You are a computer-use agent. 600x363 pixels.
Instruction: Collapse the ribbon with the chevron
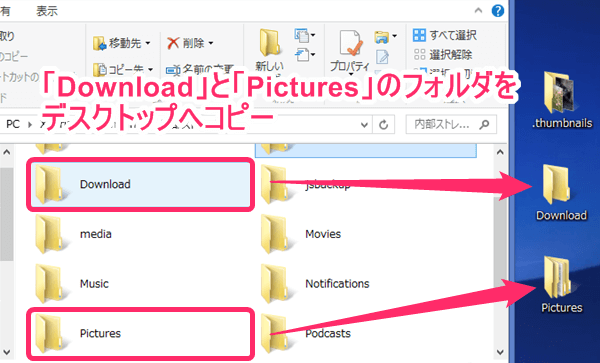point(478,11)
